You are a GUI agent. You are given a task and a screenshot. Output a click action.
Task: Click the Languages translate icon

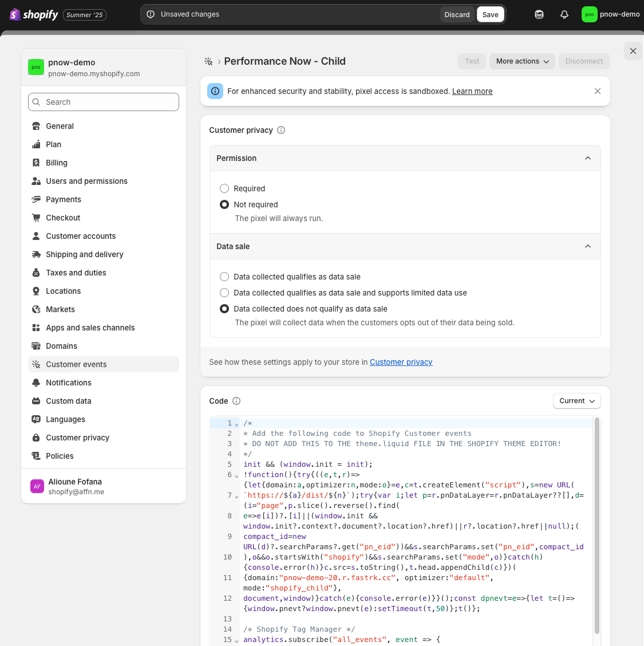(x=36, y=419)
